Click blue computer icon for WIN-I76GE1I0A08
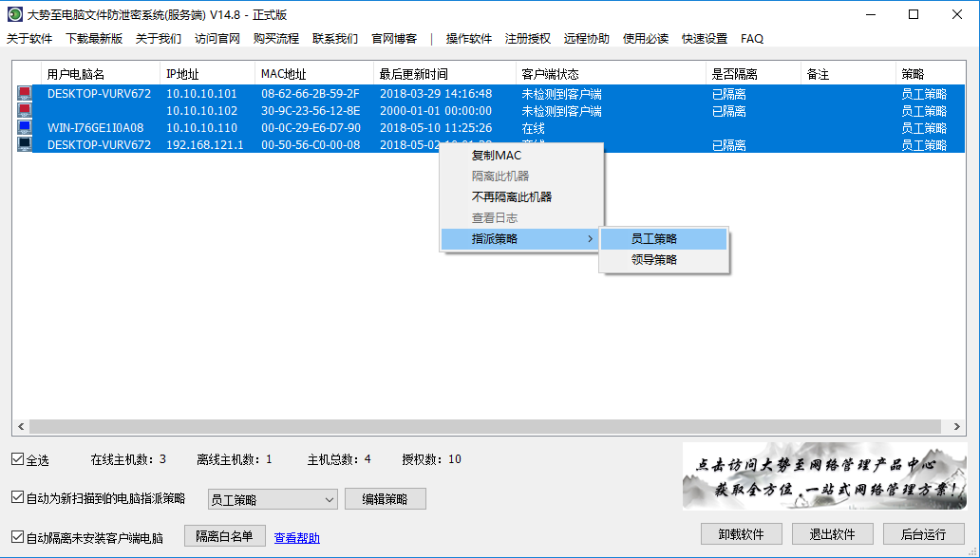The image size is (980, 558). pyautogui.click(x=24, y=127)
